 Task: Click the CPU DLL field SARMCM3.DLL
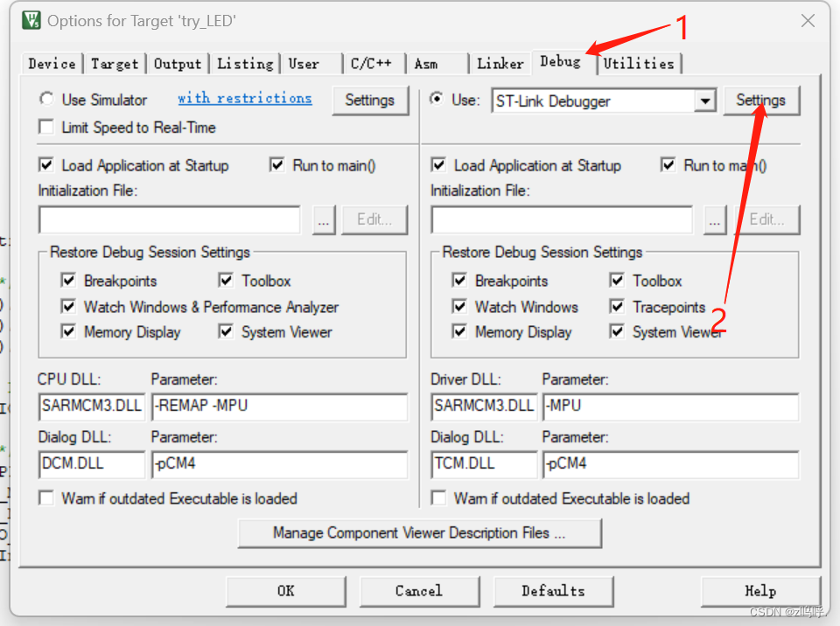tap(92, 406)
